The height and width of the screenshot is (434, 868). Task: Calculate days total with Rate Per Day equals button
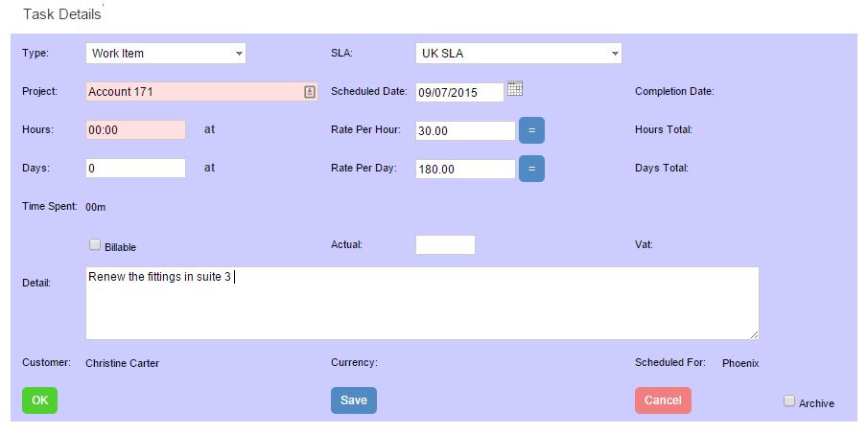(x=531, y=169)
